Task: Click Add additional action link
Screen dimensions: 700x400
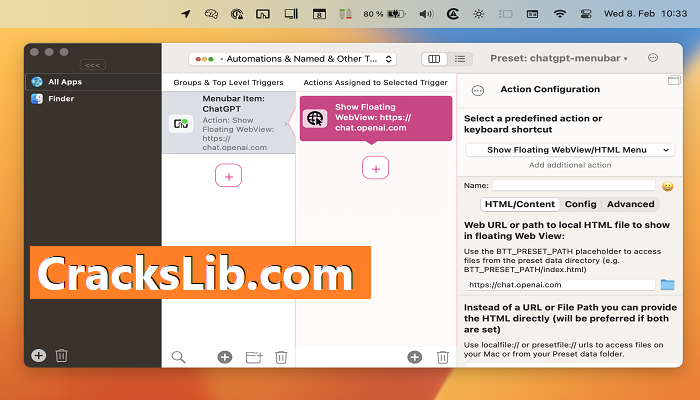Action: pyautogui.click(x=570, y=165)
